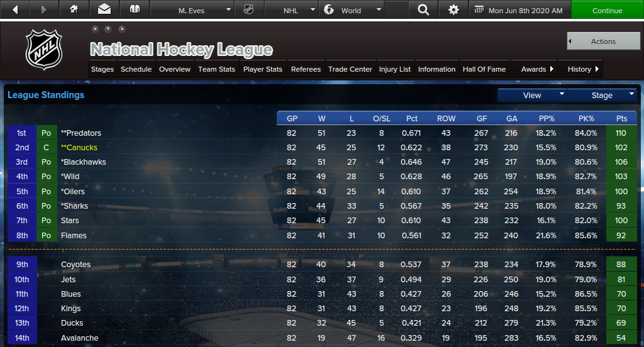644x347 pixels.
Task: Open the *Blackhawks team link
Action: [x=84, y=162]
